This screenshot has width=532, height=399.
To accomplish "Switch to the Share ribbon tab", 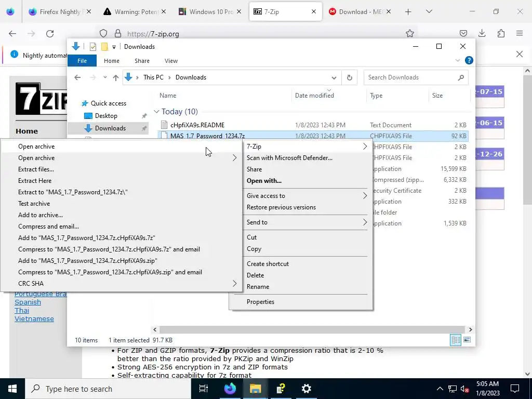I will (x=142, y=61).
